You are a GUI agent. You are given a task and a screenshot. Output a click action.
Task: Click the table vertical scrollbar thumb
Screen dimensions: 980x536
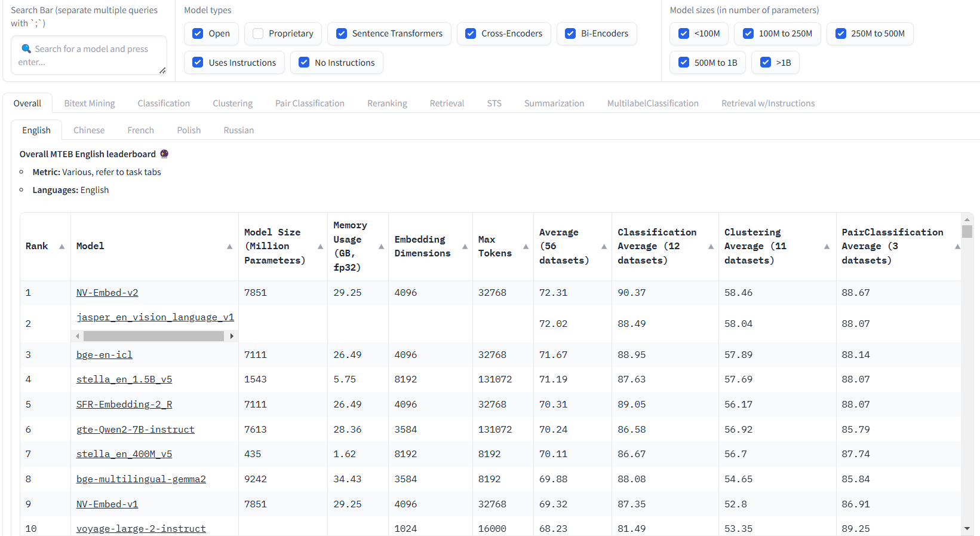[967, 231]
